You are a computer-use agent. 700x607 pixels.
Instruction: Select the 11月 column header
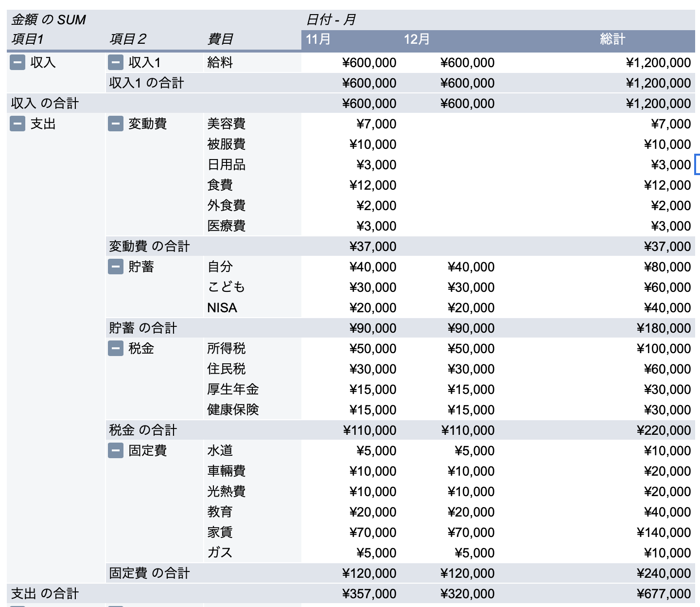click(318, 39)
